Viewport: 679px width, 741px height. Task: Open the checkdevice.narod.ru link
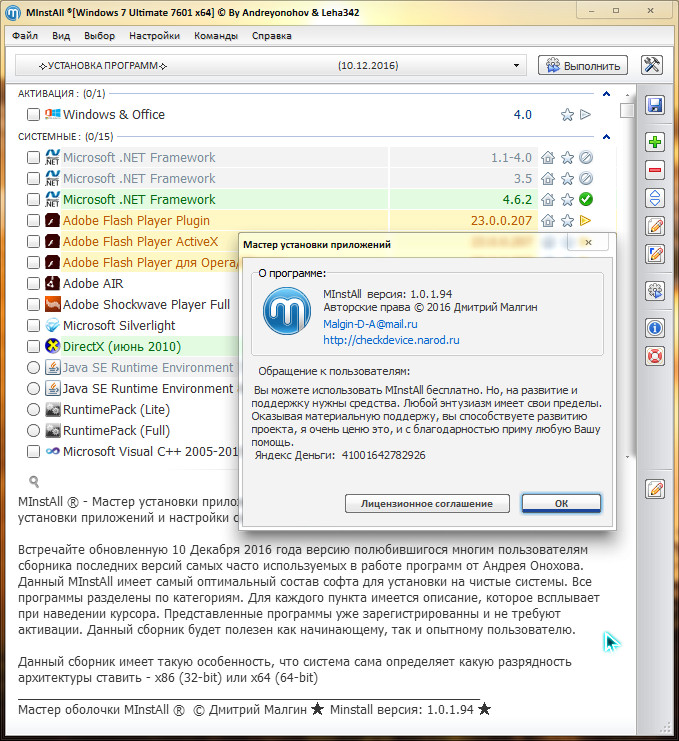click(391, 340)
